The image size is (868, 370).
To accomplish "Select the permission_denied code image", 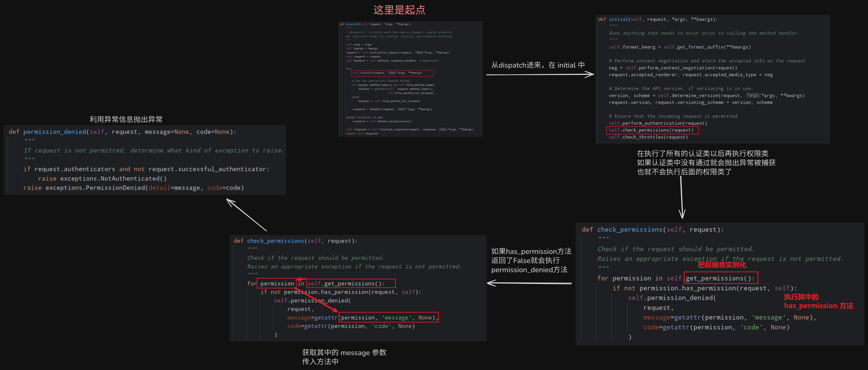I will pyautogui.click(x=145, y=160).
